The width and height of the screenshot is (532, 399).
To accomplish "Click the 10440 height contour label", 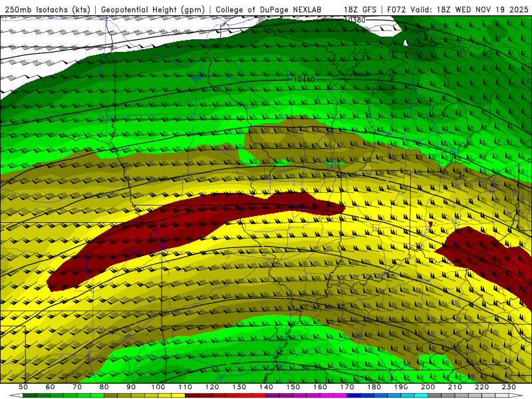I will [304, 79].
